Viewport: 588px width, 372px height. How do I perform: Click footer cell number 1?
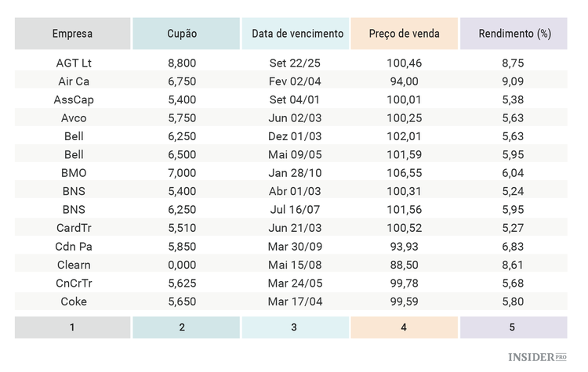point(72,327)
